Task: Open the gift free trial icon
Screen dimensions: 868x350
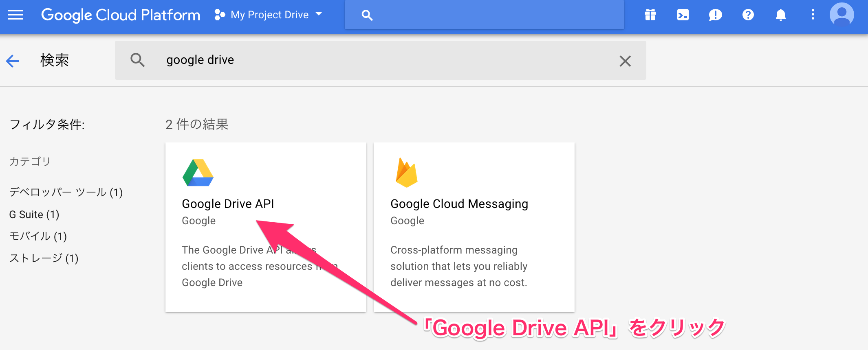Action: coord(650,15)
